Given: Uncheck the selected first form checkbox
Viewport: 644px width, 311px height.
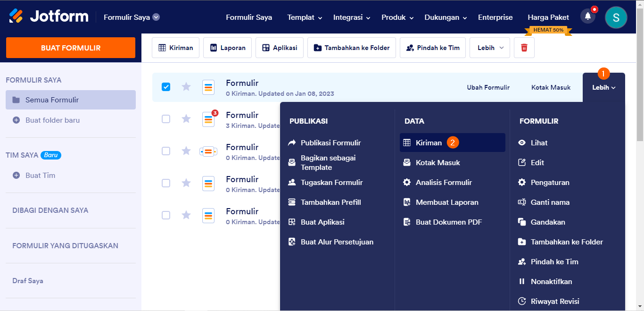Looking at the screenshot, I should point(166,87).
